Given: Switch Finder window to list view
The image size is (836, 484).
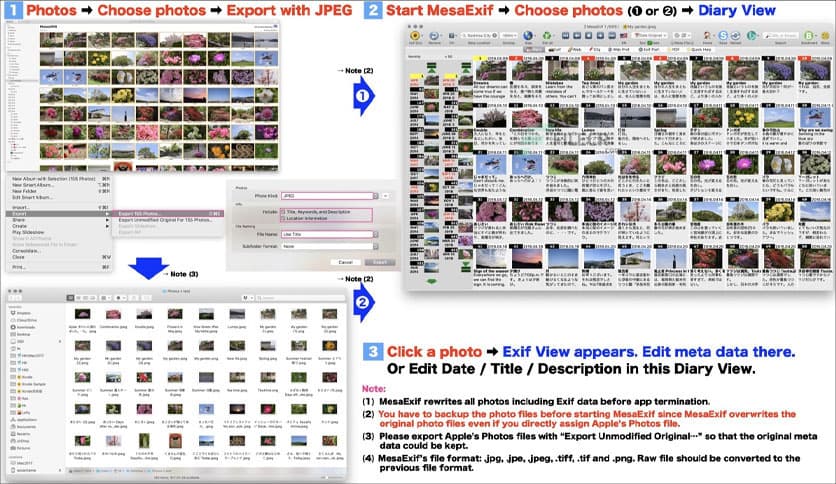Looking at the screenshot, I should tap(78, 298).
